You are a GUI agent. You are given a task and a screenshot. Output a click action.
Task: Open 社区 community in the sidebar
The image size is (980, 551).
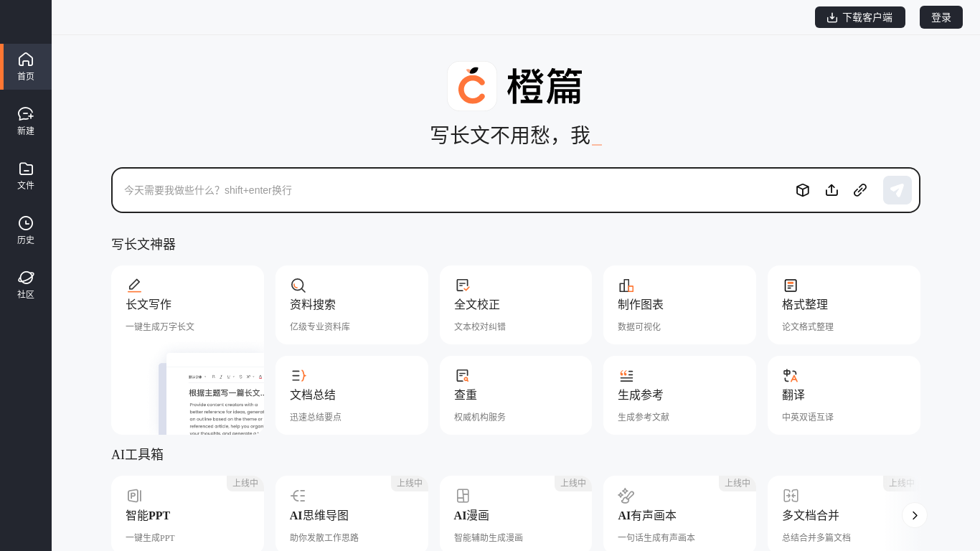[26, 285]
